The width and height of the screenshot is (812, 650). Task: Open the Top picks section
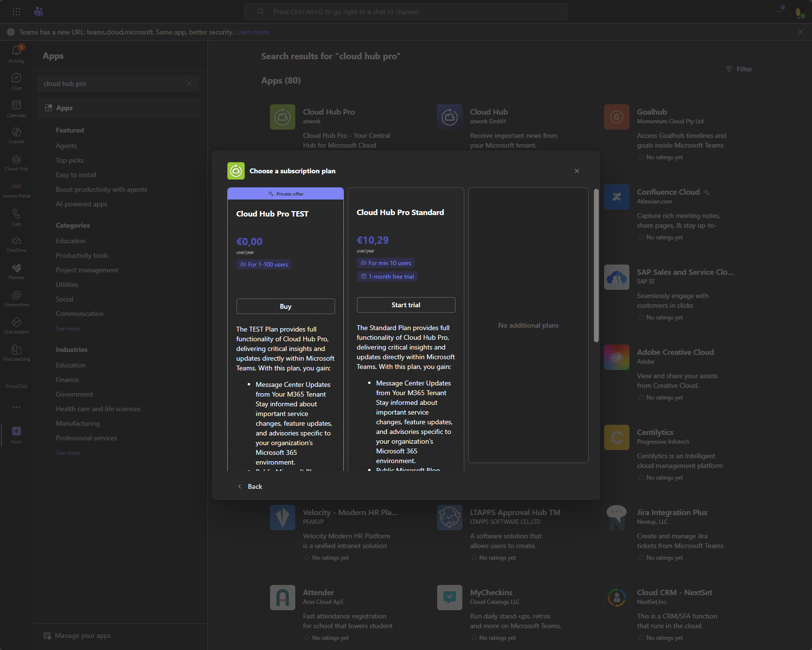70,160
